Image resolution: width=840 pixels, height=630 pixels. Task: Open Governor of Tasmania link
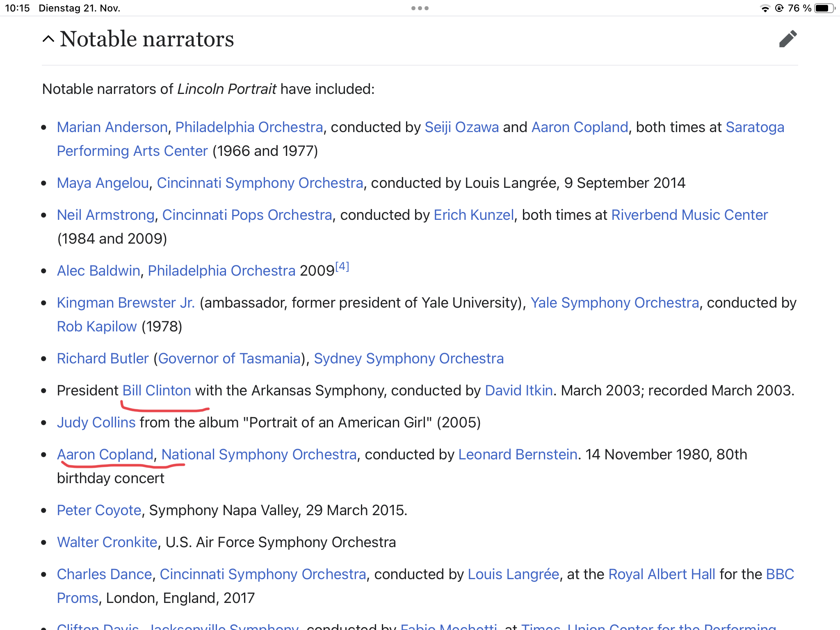229,358
